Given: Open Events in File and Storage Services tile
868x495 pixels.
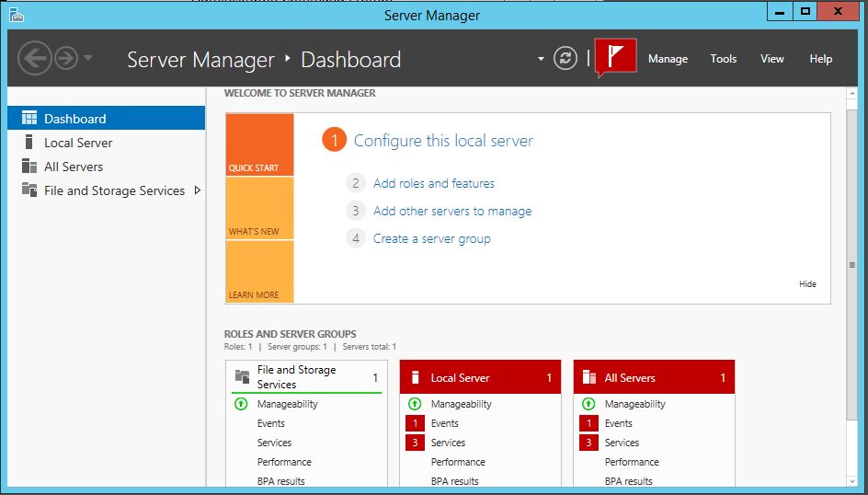Looking at the screenshot, I should pyautogui.click(x=270, y=423).
